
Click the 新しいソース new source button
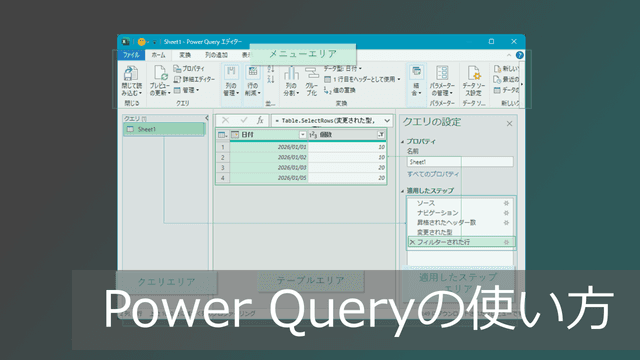click(x=506, y=69)
